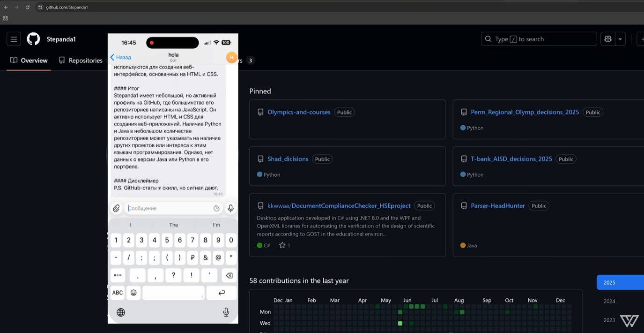Open the emoji picker on the keyboard
The width and height of the screenshot is (644, 333).
pyautogui.click(x=133, y=292)
